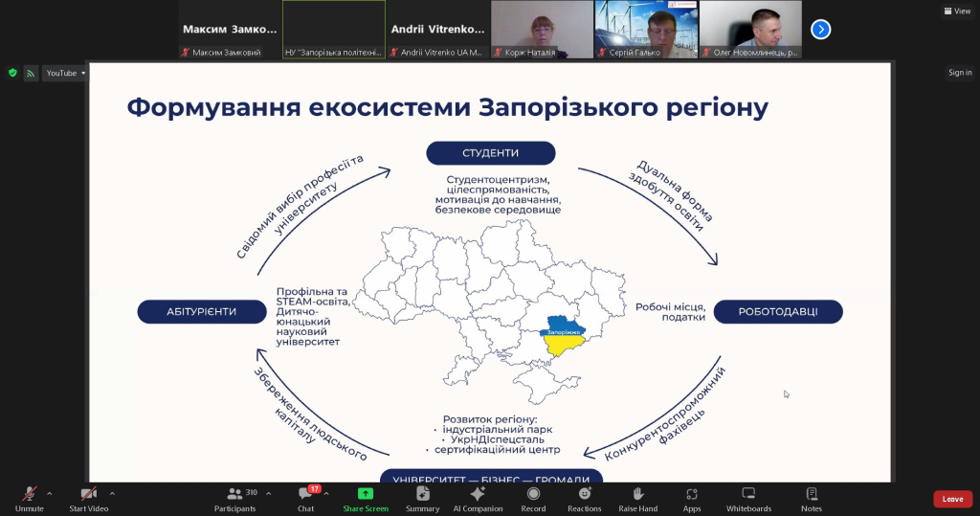This screenshot has width=980, height=516.
Task: Expand Participants options arrow
Action: 268,493
